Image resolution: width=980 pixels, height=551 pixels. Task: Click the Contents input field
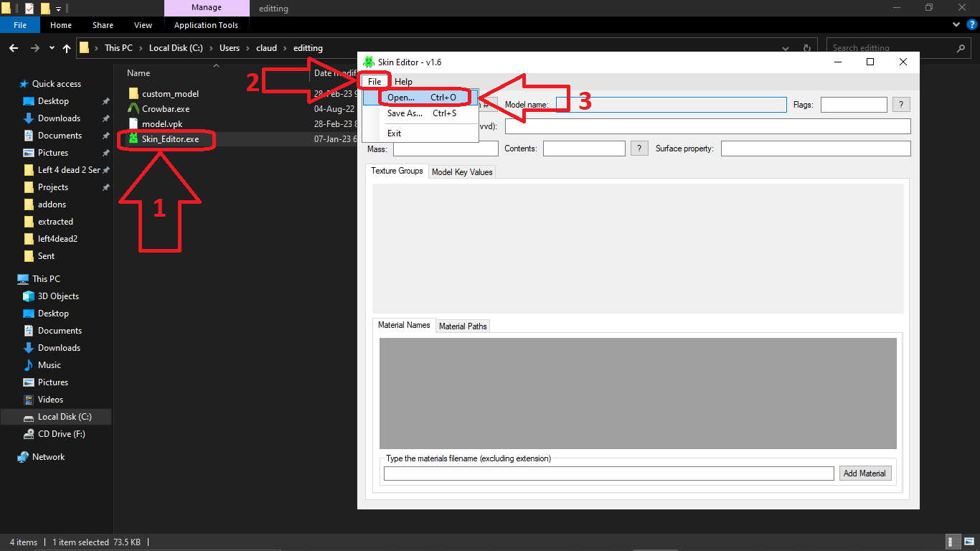[x=584, y=149]
